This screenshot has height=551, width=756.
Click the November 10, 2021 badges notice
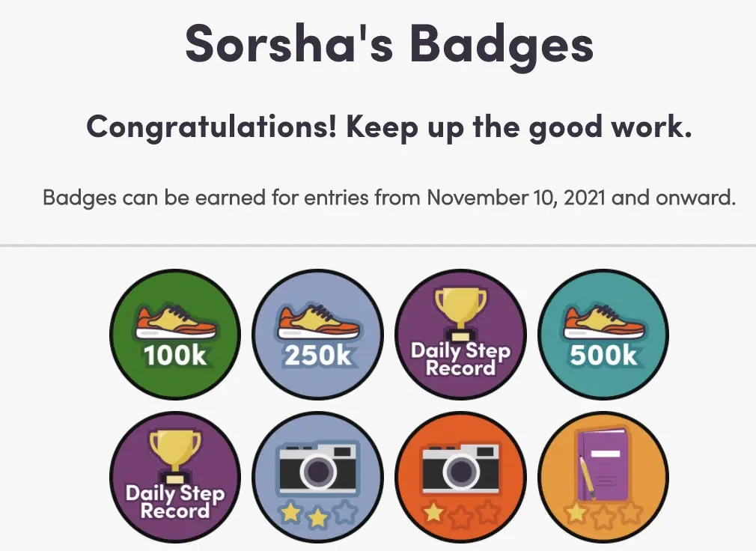point(389,198)
